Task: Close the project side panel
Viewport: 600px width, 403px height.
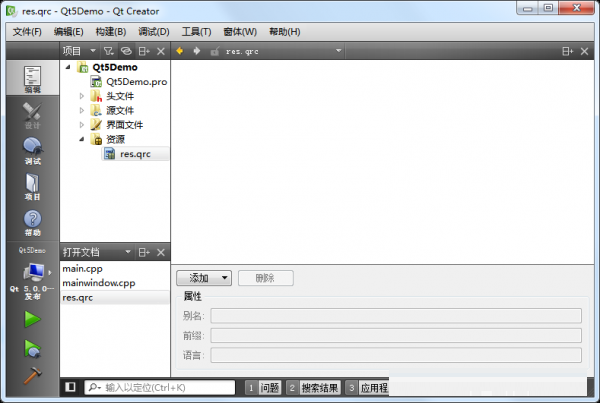Action: [x=161, y=51]
